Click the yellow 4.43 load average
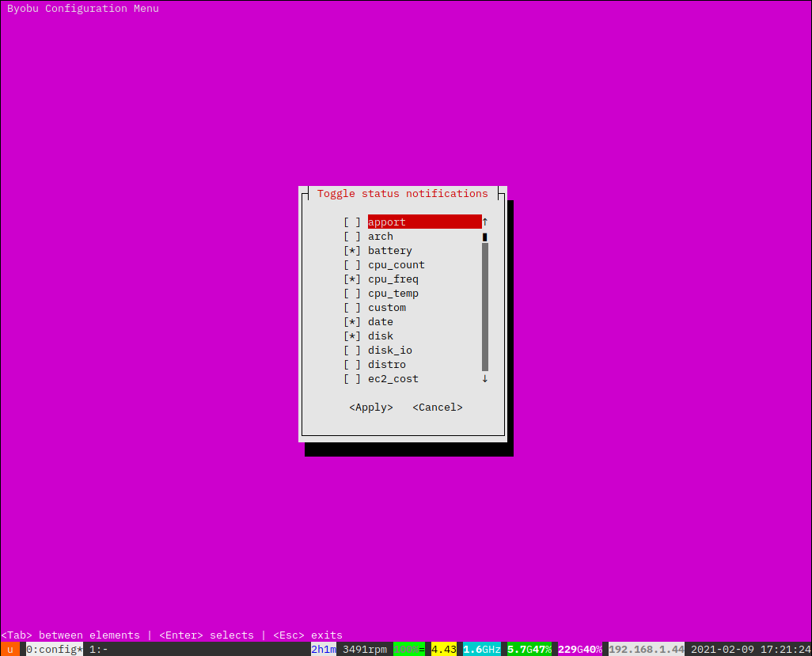The height and width of the screenshot is (656, 812). click(x=444, y=649)
